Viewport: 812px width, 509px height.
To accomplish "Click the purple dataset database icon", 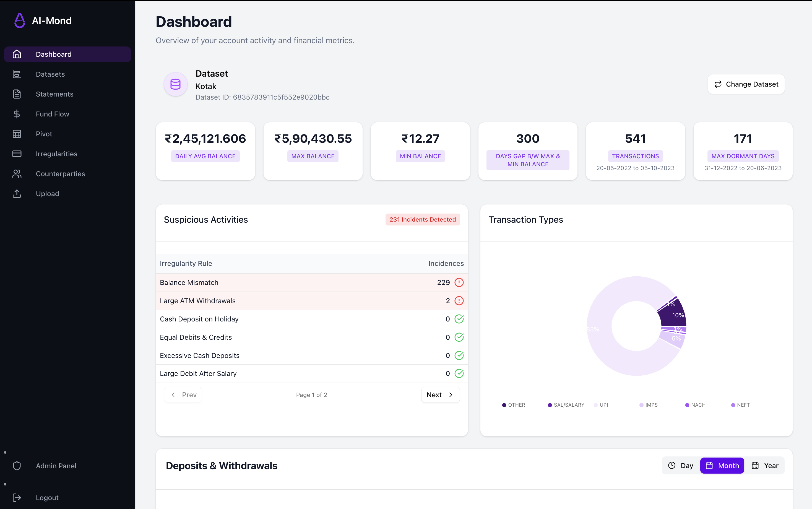I will click(x=175, y=84).
